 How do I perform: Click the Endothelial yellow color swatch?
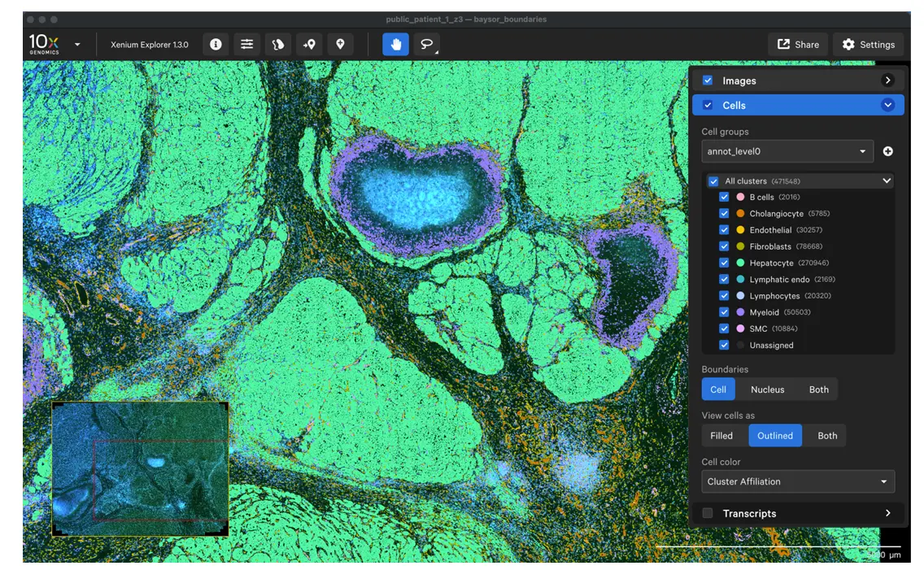click(740, 230)
